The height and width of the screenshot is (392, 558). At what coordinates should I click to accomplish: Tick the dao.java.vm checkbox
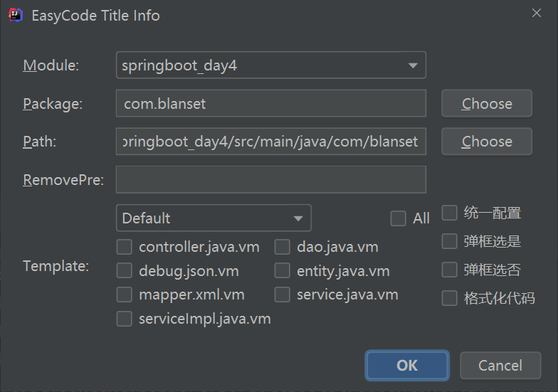point(283,248)
